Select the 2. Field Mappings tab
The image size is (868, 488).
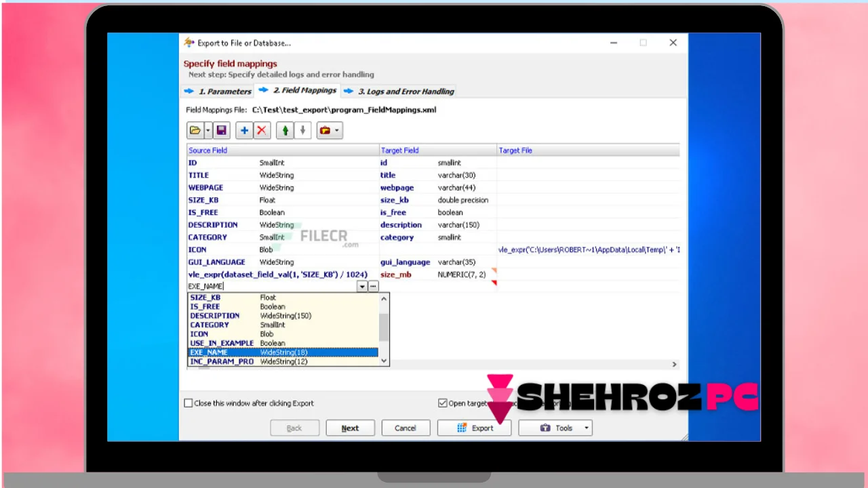298,90
